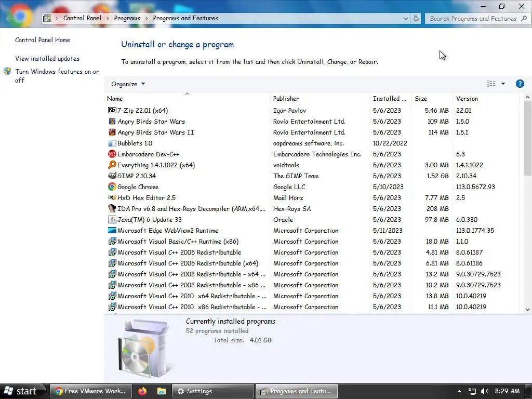
Task: Click the Angry Birds Star Wars II icon
Action: tap(112, 132)
